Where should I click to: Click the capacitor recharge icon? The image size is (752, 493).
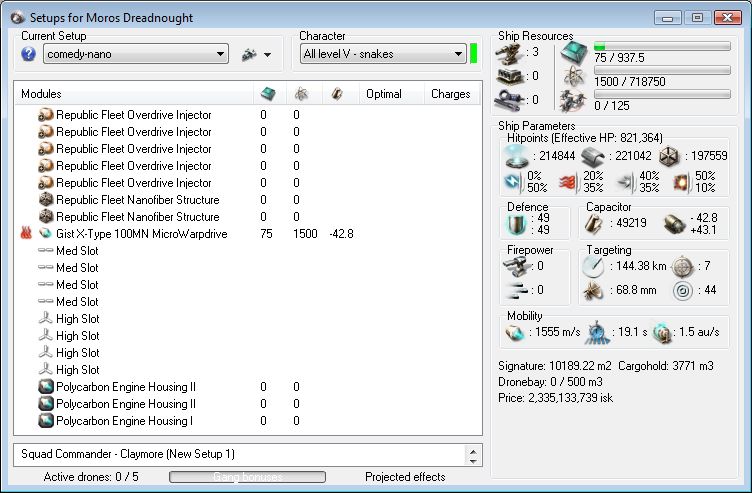click(674, 224)
